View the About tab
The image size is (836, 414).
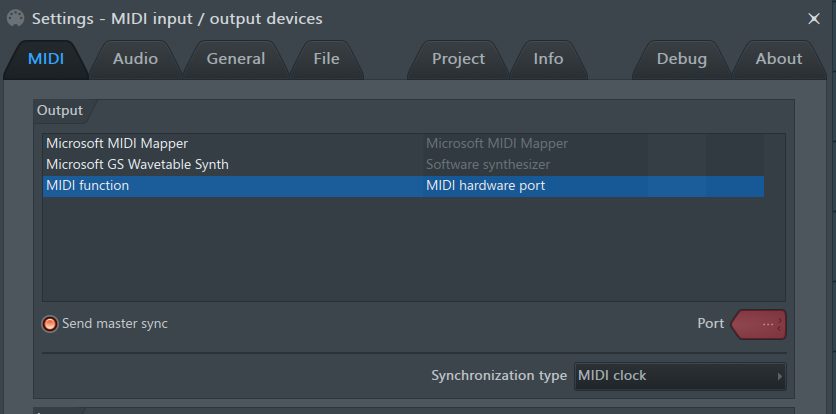(778, 59)
